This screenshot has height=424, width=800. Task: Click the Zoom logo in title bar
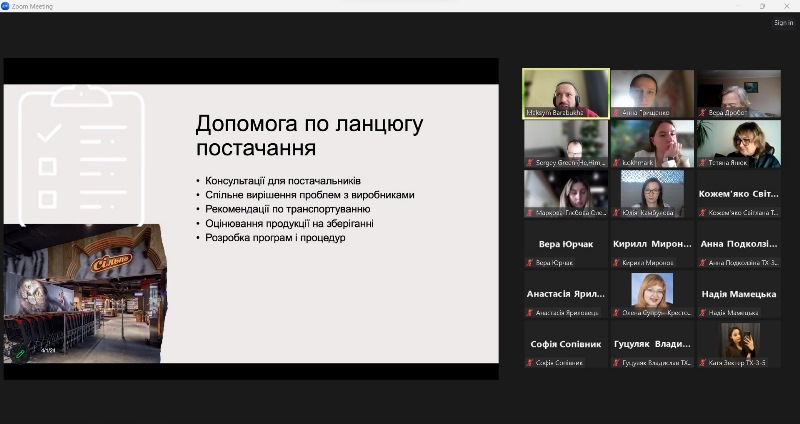click(x=5, y=6)
